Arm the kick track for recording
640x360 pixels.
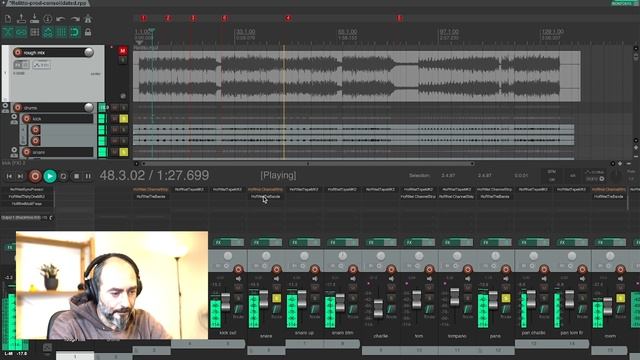(x=27, y=119)
